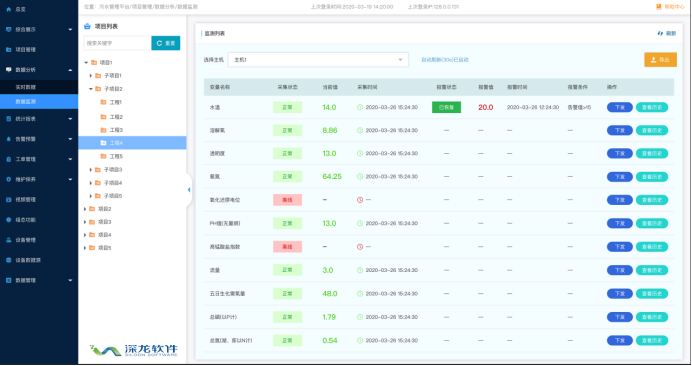Expand the 项目5 tree node
The height and width of the screenshot is (366, 692).
(x=85, y=248)
